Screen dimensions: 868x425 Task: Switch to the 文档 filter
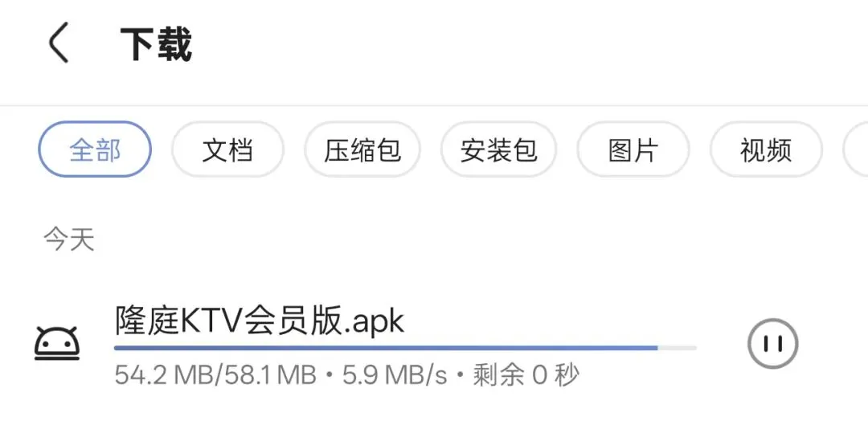227,149
